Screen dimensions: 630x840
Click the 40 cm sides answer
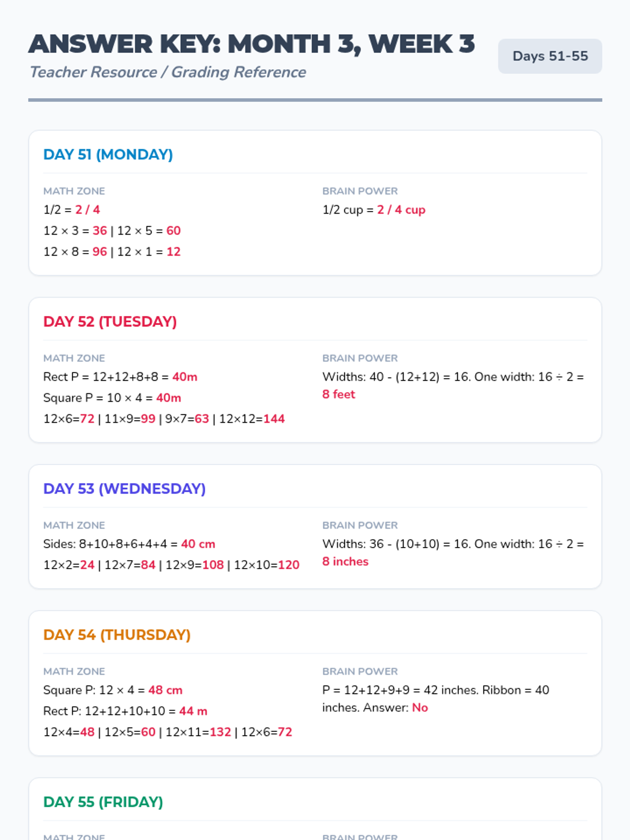point(198,544)
